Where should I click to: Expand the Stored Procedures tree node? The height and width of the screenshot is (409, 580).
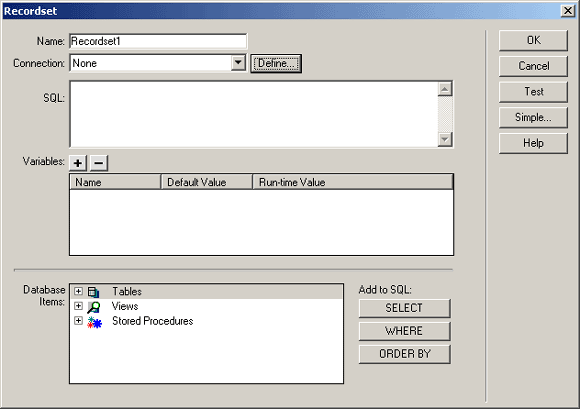coord(78,321)
